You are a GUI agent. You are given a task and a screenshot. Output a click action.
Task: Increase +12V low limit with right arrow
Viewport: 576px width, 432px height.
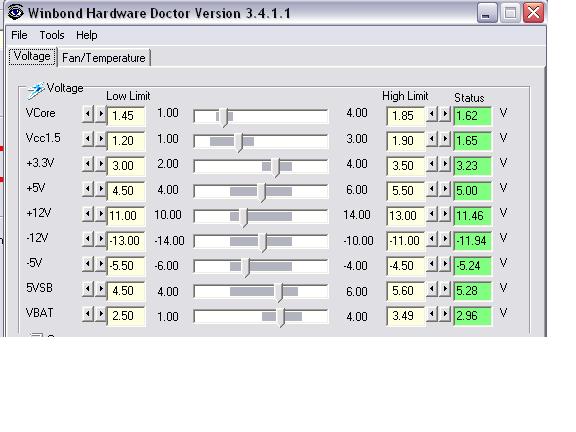click(100, 214)
